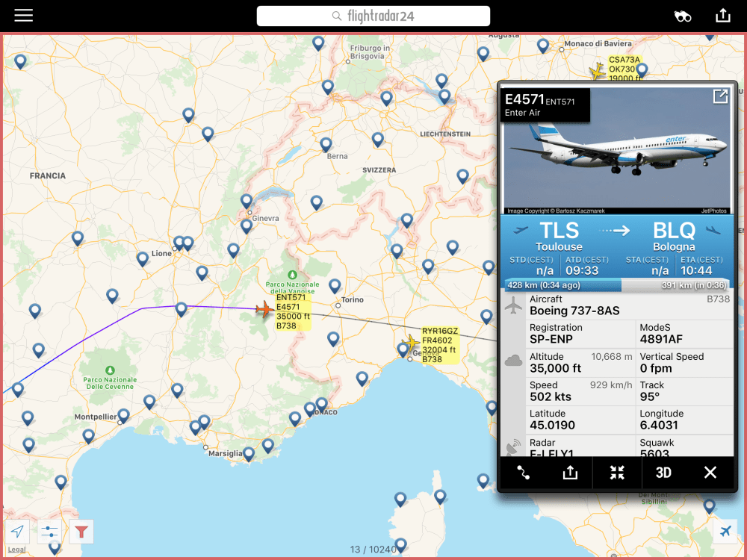Click the flightradar24 search field
Viewport: 747px width, 560px height.
click(373, 16)
